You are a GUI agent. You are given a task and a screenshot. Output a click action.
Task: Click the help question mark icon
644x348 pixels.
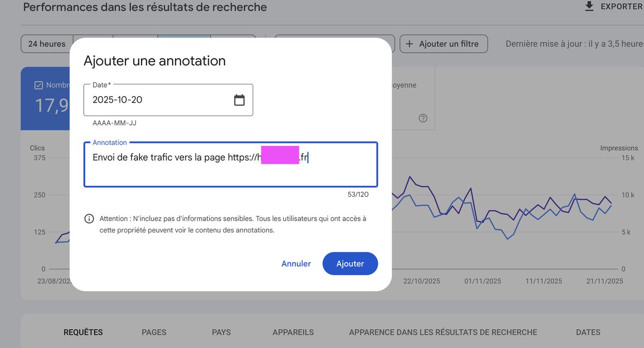pos(423,118)
